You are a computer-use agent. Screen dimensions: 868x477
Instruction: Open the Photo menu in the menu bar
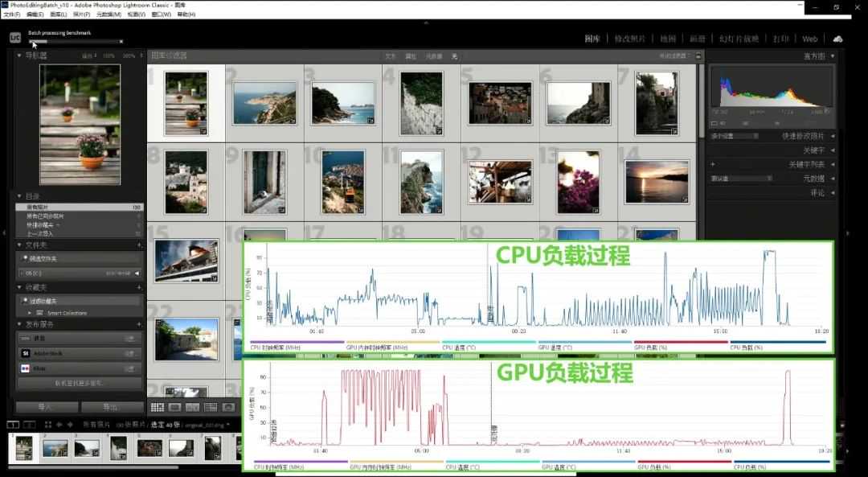point(81,14)
